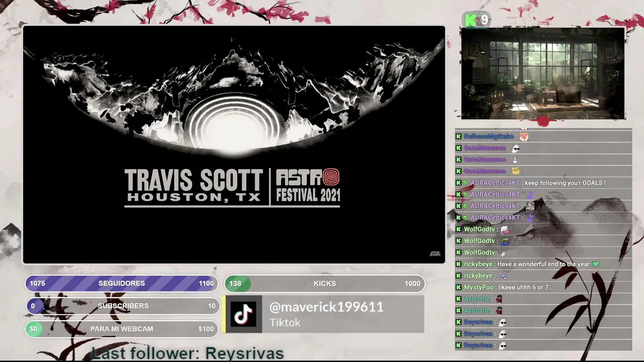Click the 'TRAVIS SCOTT' title text

tap(194, 180)
